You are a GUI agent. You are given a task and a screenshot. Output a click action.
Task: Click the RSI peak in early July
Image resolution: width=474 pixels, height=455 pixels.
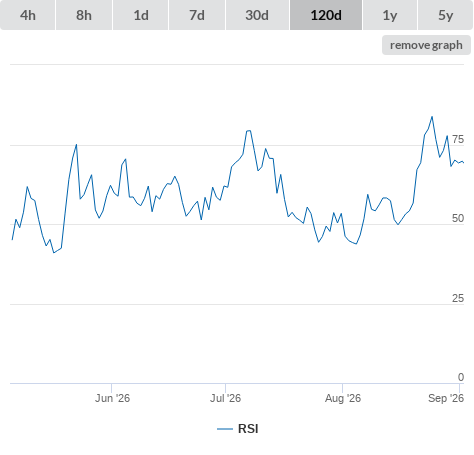point(249,131)
